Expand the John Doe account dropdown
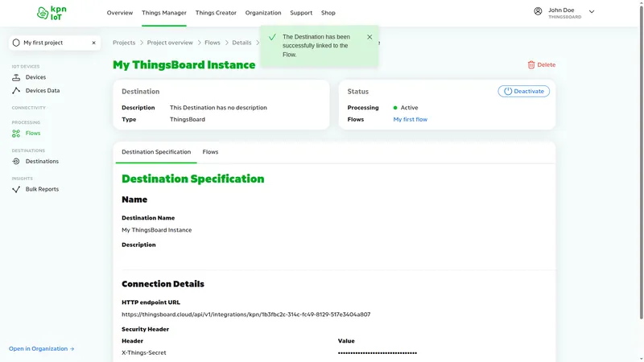Image resolution: width=644 pixels, height=362 pixels. [x=592, y=12]
